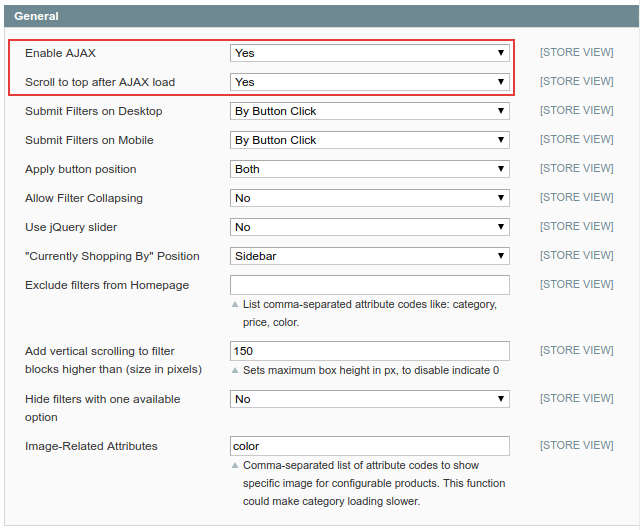Click STORE VIEW text beside Enable AJAX

point(576,52)
